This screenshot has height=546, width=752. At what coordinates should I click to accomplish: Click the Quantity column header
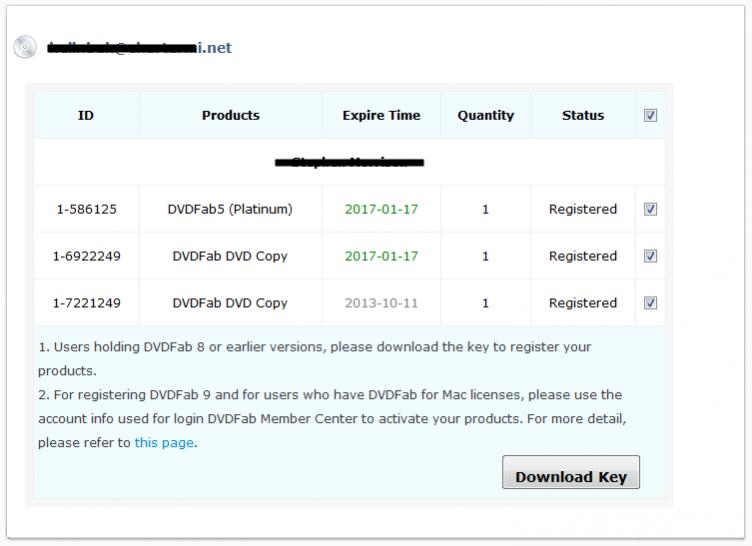click(486, 115)
